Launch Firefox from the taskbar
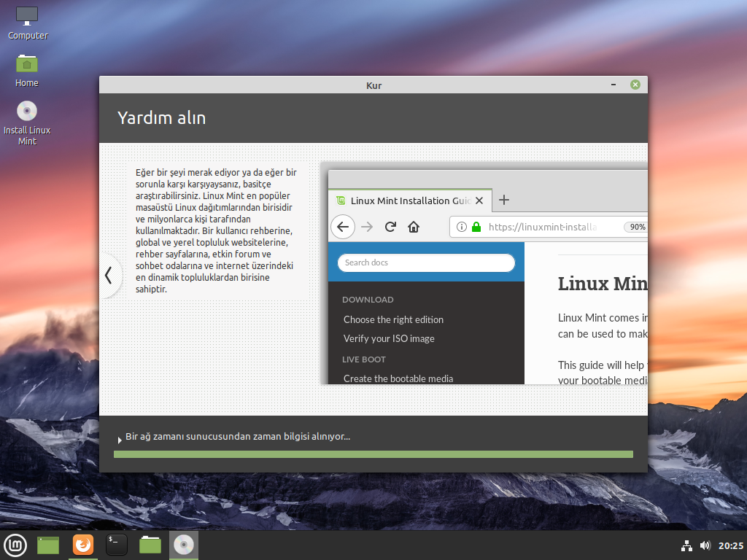The width and height of the screenshot is (747, 560). coord(83,545)
